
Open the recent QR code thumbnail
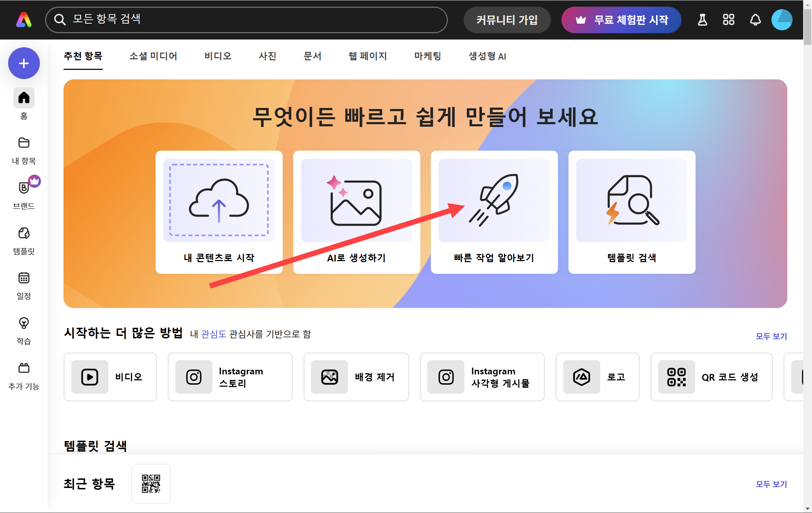click(151, 483)
